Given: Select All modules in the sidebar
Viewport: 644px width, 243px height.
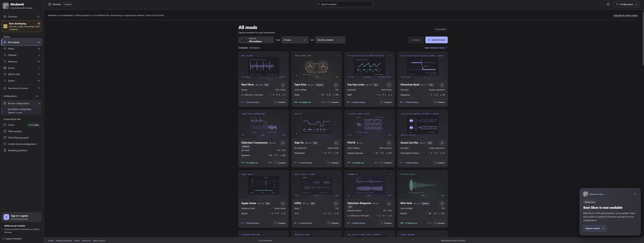Looking at the screenshot, I should click(x=22, y=42).
